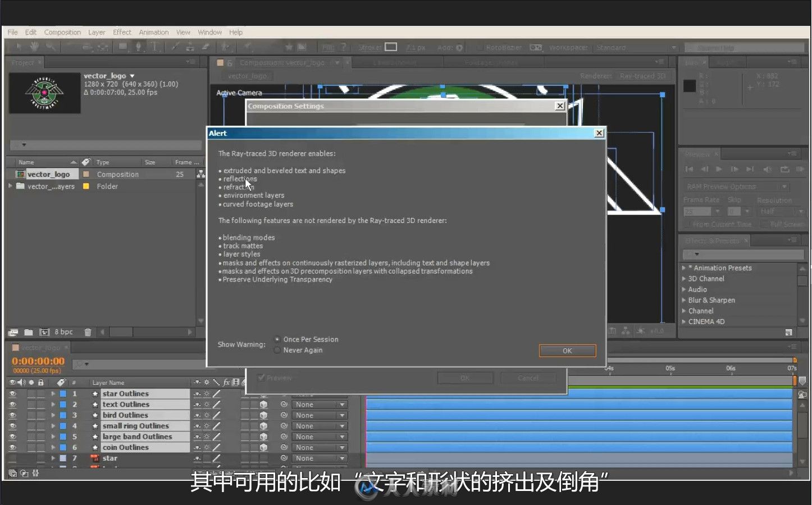This screenshot has width=812, height=505.
Task: Expand the CINEMA 4D effects category
Action: point(683,322)
